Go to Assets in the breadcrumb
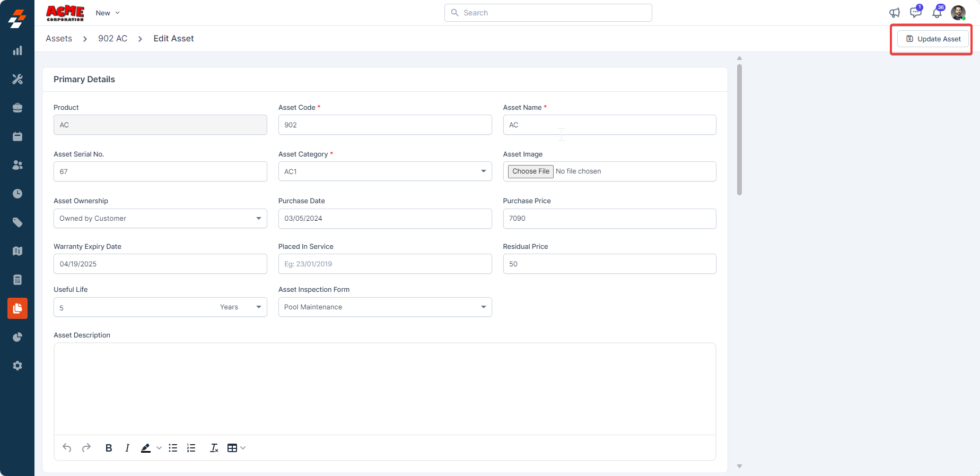The width and height of the screenshot is (980, 476). pyautogui.click(x=59, y=39)
